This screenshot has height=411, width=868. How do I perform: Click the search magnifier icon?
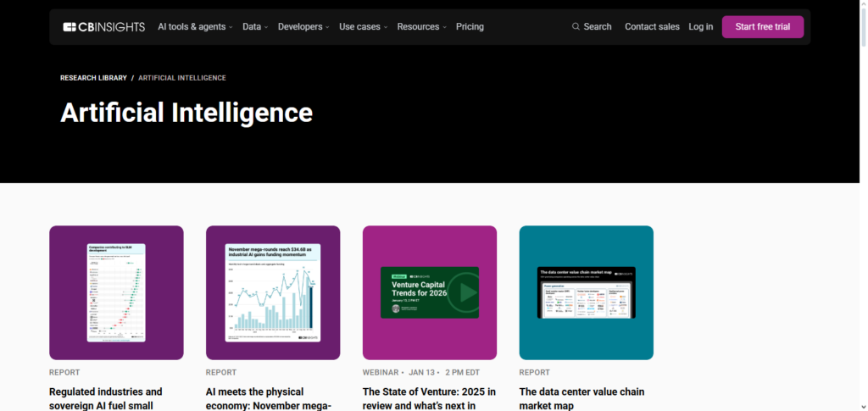point(576,26)
